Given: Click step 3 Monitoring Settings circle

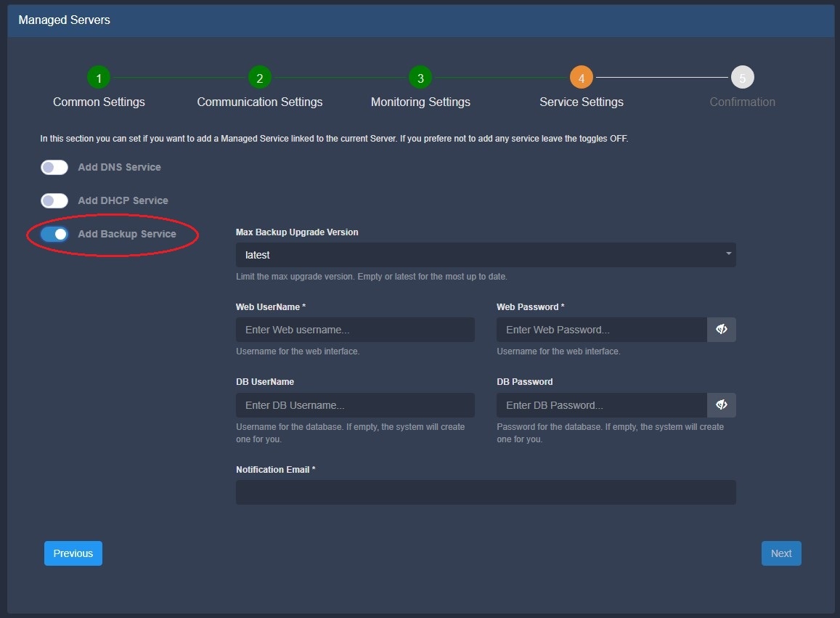Looking at the screenshot, I should 420,77.
